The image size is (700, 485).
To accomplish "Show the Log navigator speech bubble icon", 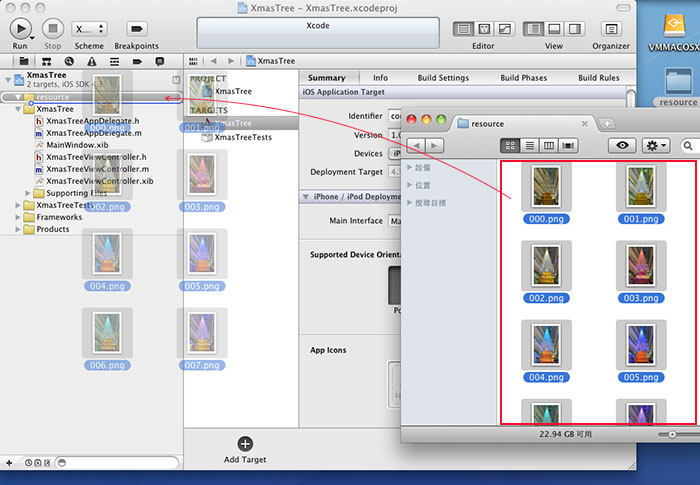I will pos(159,61).
